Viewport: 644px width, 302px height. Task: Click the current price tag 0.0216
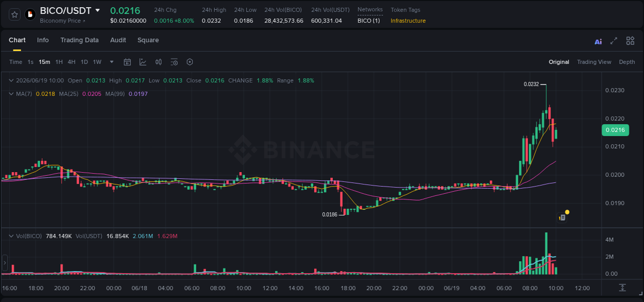tap(616, 130)
